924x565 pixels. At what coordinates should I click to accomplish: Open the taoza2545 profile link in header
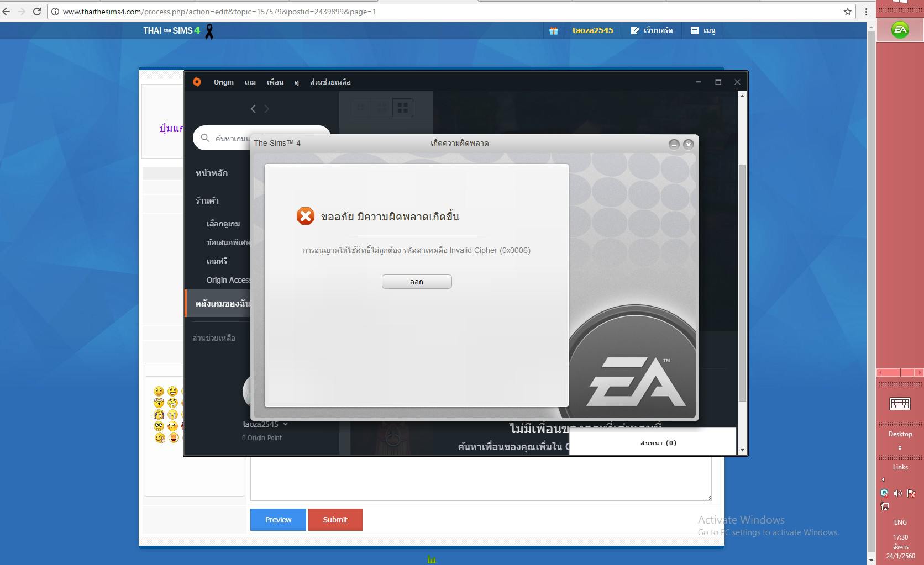[x=593, y=30]
